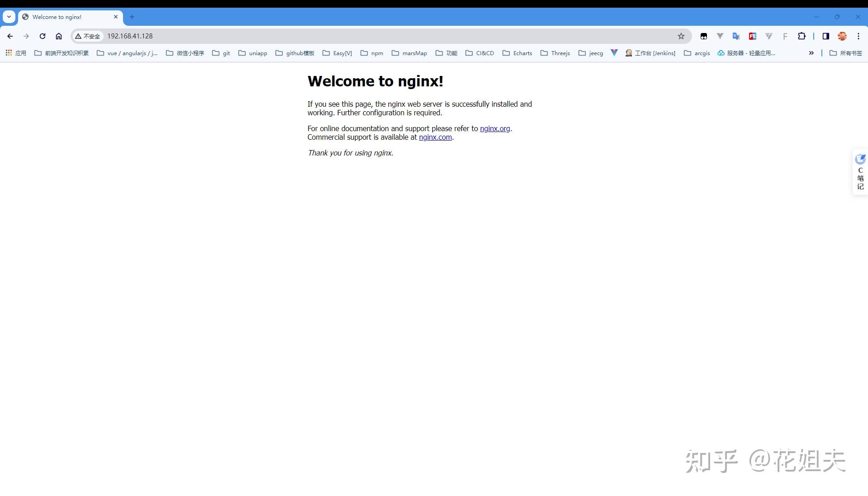
Task: Open Chrome's three-dot menu
Action: (x=859, y=36)
